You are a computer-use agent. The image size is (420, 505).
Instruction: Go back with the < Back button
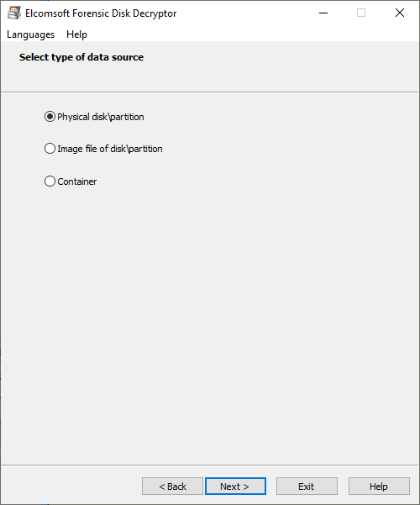(172, 486)
